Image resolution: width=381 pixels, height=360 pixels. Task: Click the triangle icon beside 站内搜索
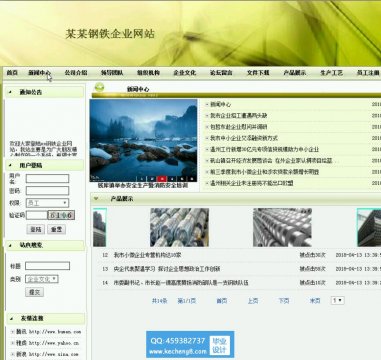[10, 245]
